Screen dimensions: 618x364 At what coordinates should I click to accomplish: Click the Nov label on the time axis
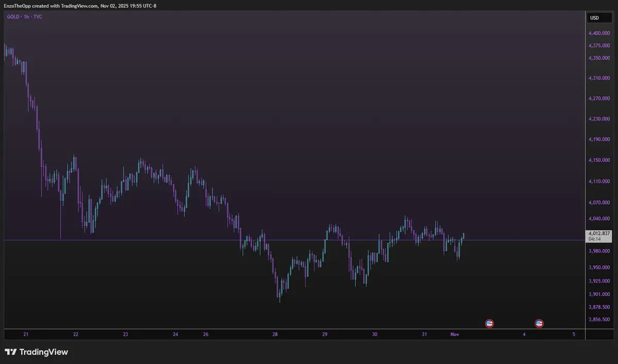[x=454, y=334]
